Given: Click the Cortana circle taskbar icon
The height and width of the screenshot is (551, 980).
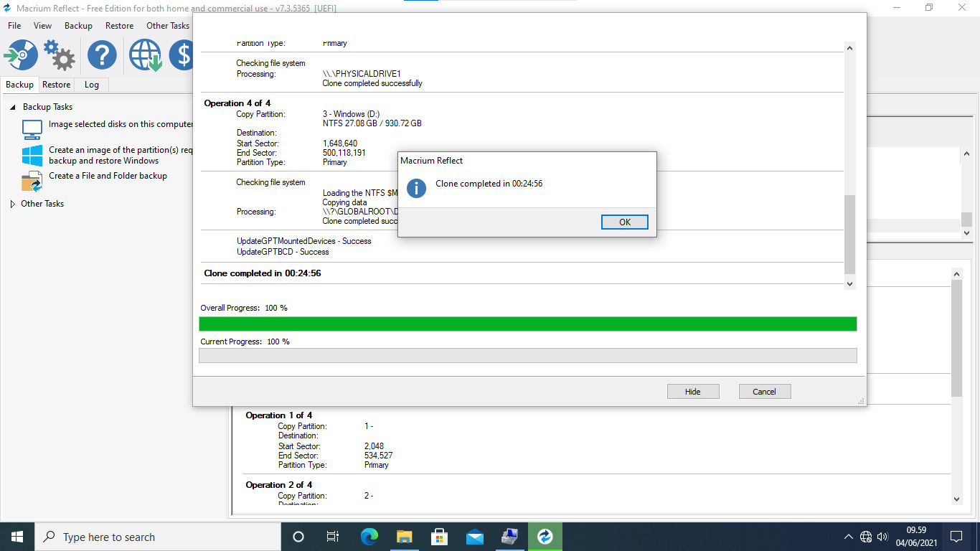Looking at the screenshot, I should click(x=298, y=537).
